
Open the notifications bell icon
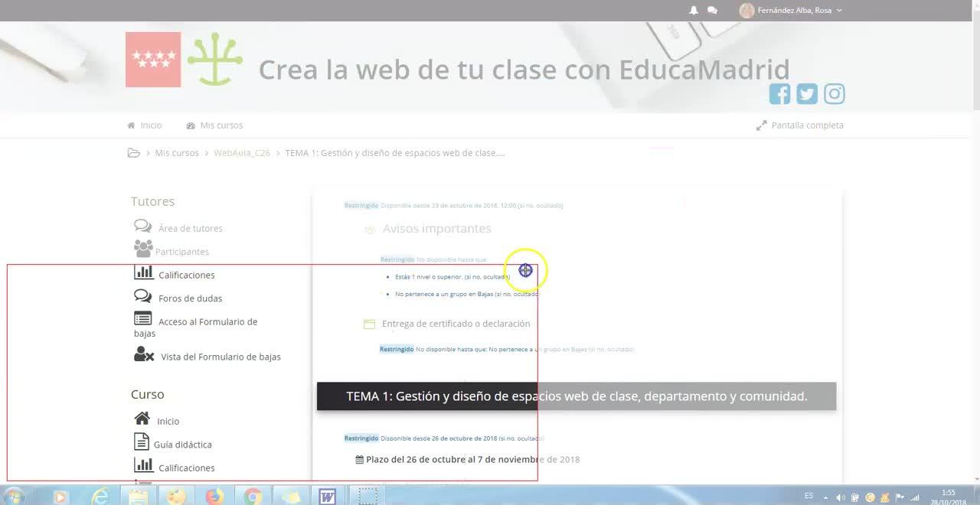694,10
